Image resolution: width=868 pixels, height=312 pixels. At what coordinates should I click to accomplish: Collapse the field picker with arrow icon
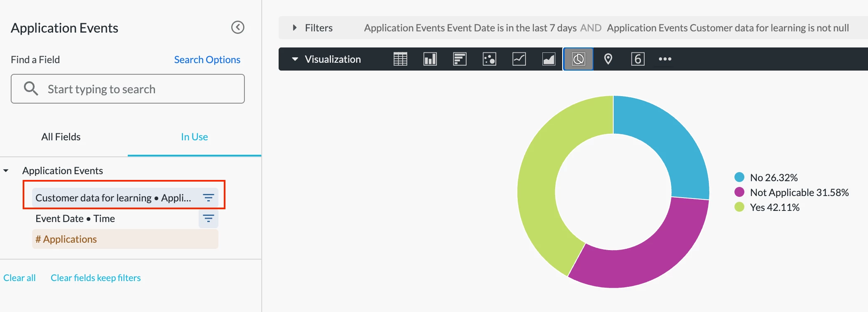click(238, 27)
